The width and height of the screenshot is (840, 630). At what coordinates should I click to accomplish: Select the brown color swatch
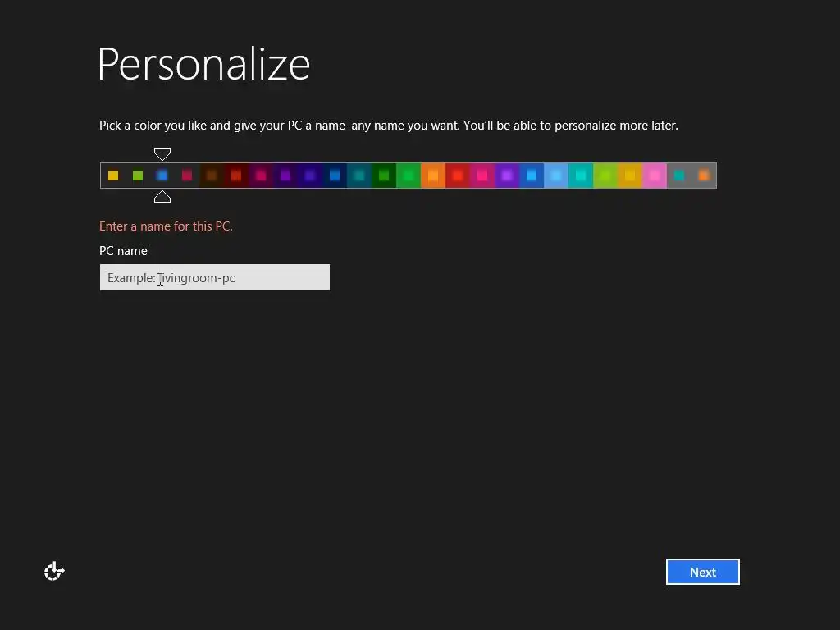pyautogui.click(x=212, y=176)
